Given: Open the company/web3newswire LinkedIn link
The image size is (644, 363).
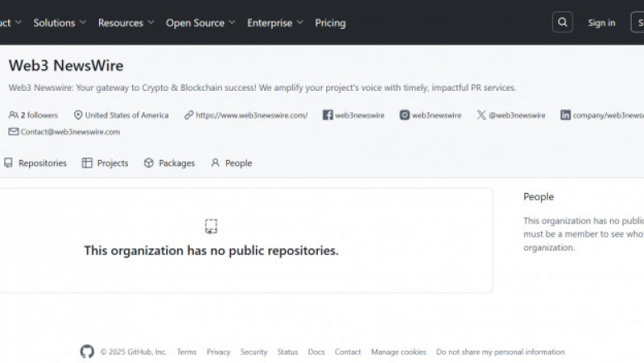Looking at the screenshot, I should tap(608, 115).
